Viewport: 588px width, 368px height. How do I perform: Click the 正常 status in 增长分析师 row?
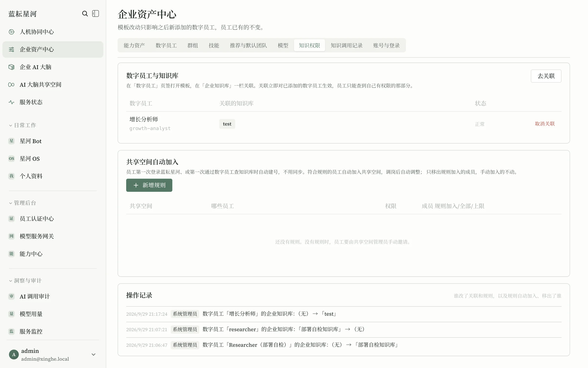click(x=480, y=124)
